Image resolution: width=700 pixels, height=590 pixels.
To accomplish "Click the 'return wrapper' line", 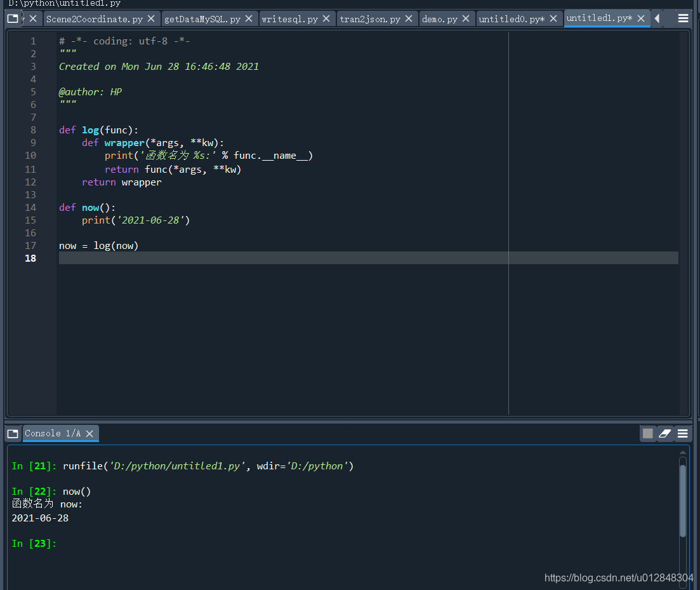I will [121, 182].
